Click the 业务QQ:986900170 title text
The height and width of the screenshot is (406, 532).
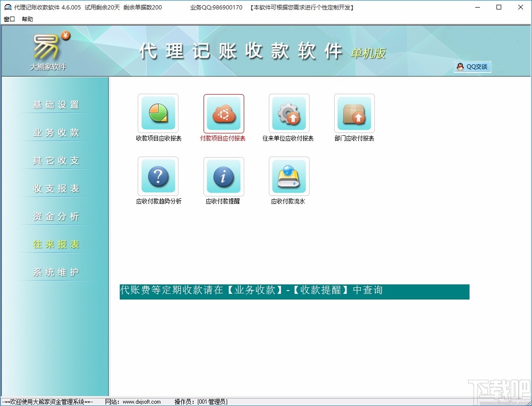(x=216, y=8)
